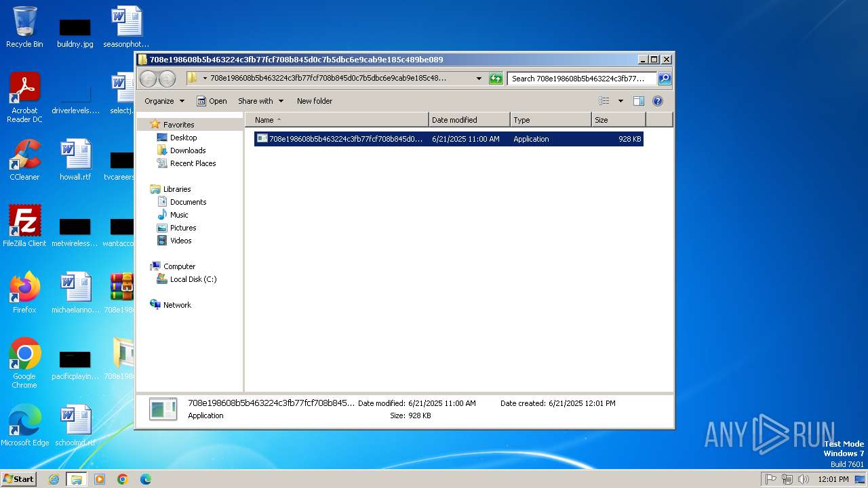Open Acrobat Reader DC desktop shortcut
The height and width of the screenshot is (488, 868).
pyautogui.click(x=24, y=98)
